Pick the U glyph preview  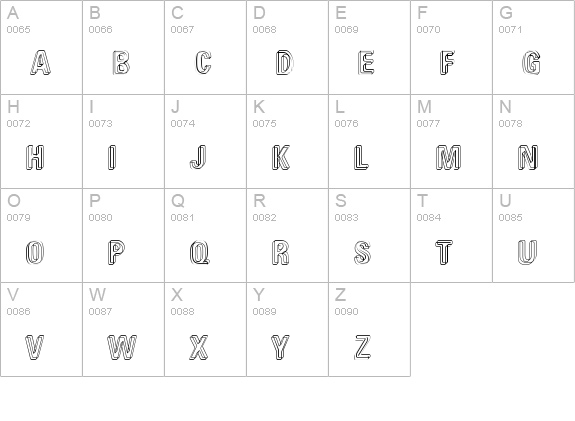[x=527, y=252]
